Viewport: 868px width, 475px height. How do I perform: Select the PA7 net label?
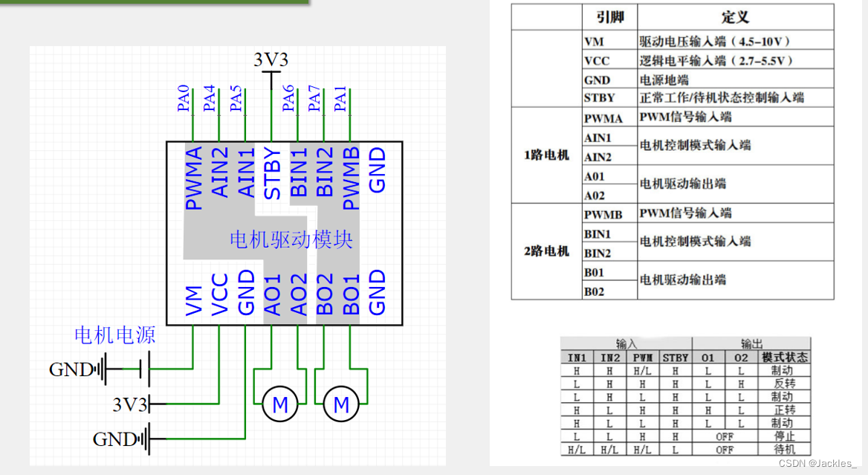pyautogui.click(x=314, y=98)
